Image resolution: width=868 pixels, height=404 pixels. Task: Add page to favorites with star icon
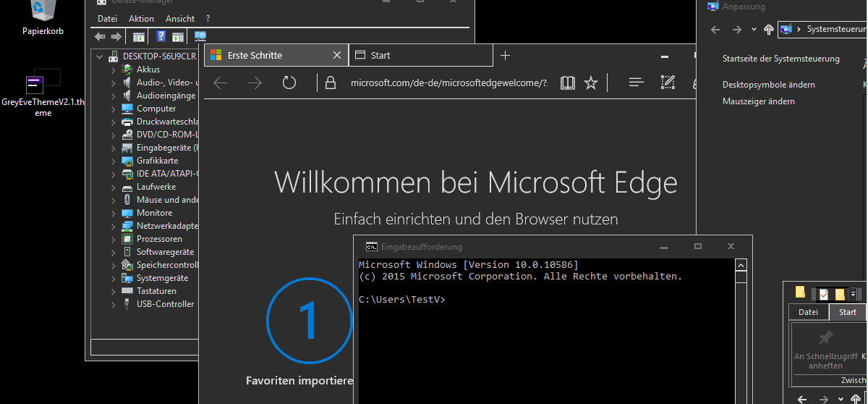[591, 83]
